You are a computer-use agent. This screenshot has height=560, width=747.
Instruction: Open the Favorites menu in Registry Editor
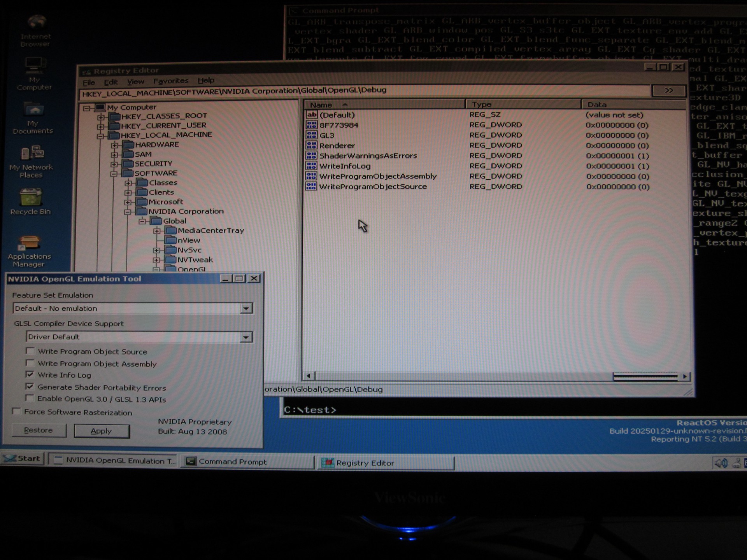[170, 81]
